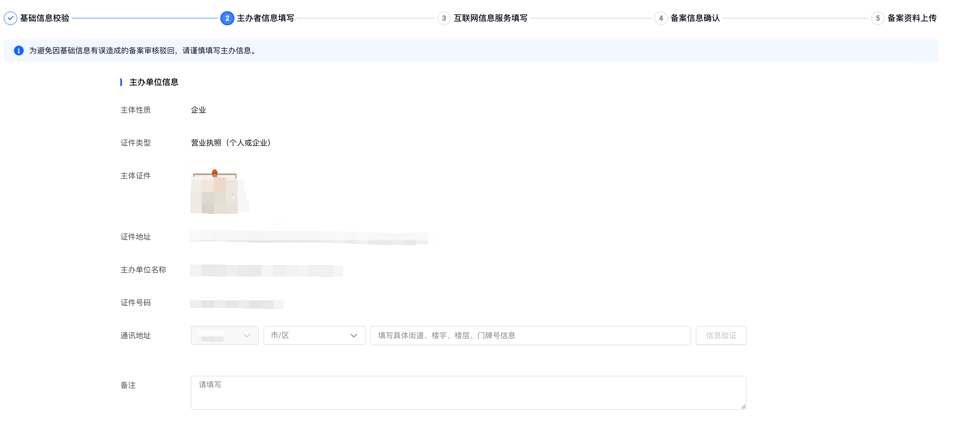Screen dimensions: 980x426
Task: Click the 备案资料上传 step label
Action: pyautogui.click(x=912, y=18)
